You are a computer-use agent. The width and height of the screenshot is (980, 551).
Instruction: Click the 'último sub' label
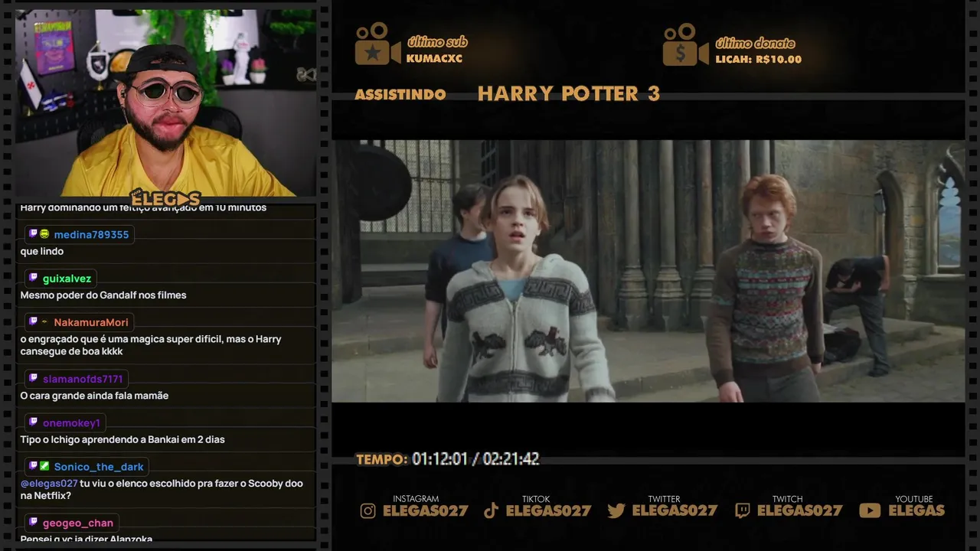pyautogui.click(x=437, y=42)
